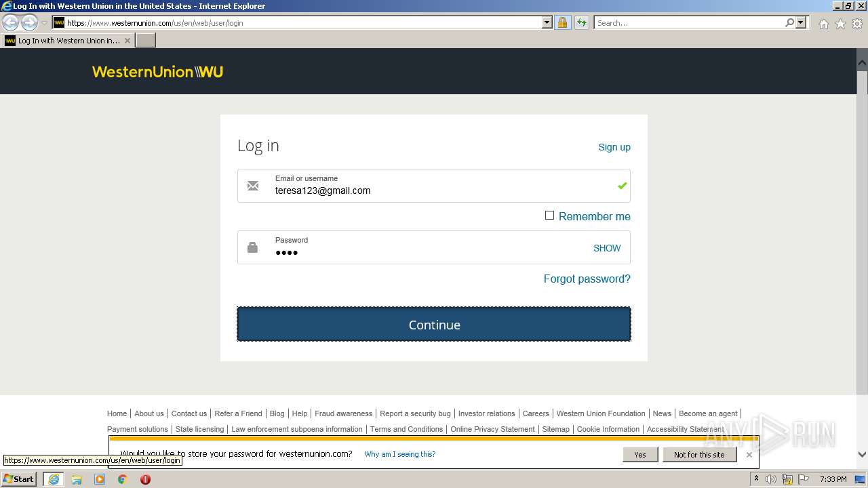Open the Home footer link

coord(117,413)
